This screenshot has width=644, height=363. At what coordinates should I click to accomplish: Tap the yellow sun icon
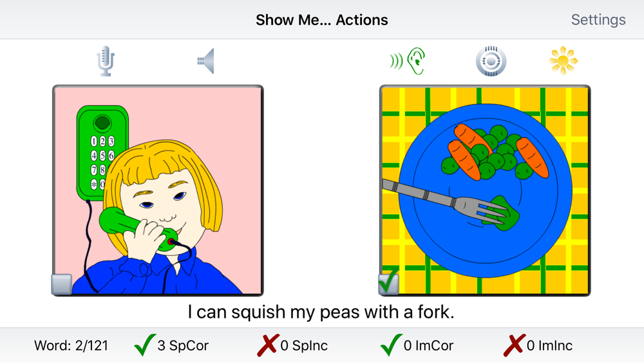click(x=563, y=61)
